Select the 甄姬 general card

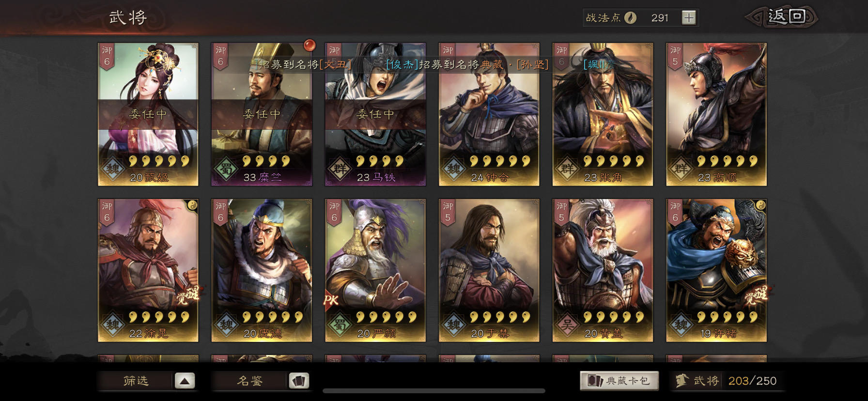pos(148,114)
